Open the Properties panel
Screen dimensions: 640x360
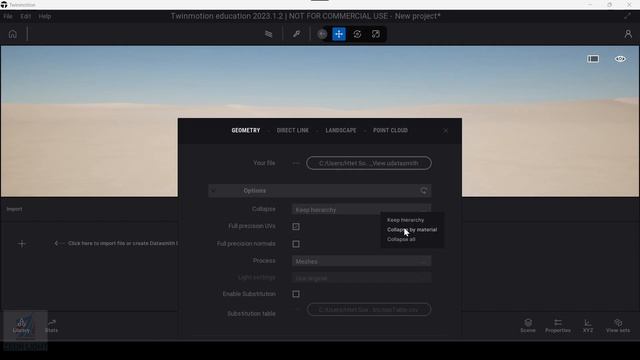tap(558, 325)
